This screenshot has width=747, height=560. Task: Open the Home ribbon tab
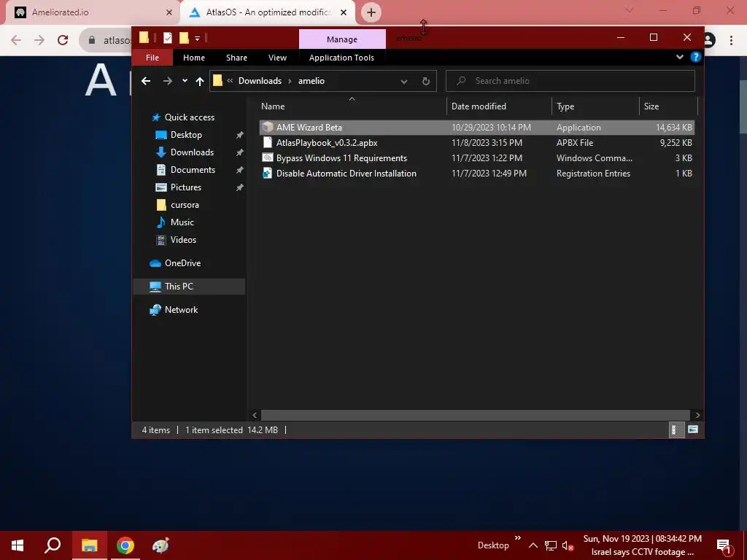click(194, 58)
